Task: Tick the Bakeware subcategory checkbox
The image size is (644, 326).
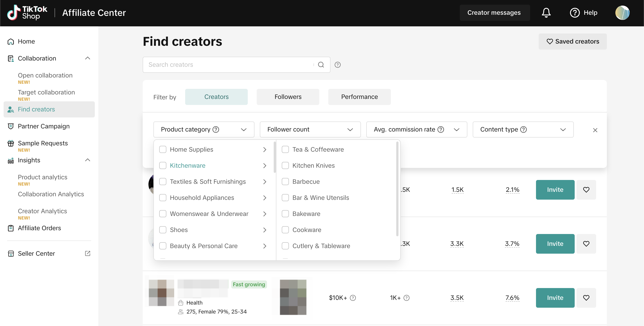Action: pos(285,214)
